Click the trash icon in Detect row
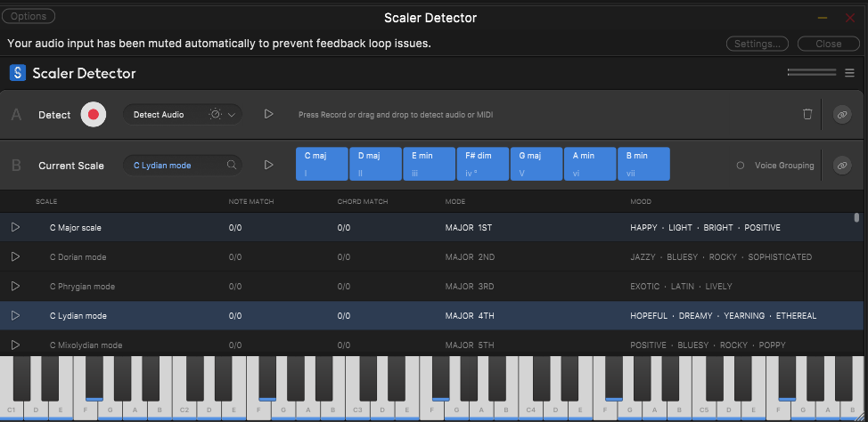 [807, 114]
